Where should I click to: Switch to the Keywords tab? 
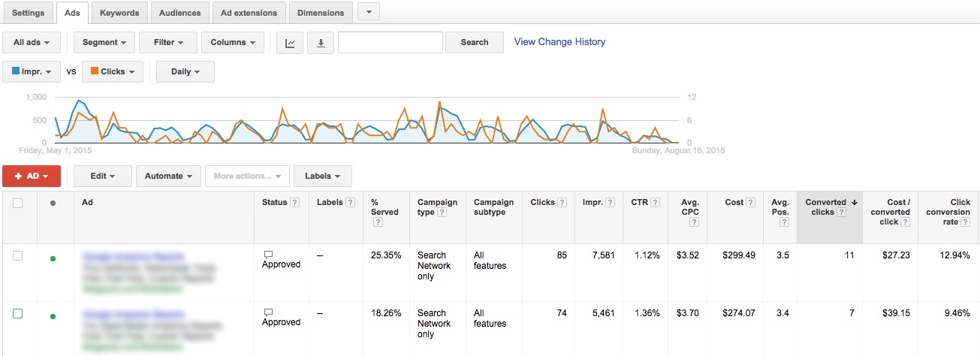click(119, 13)
